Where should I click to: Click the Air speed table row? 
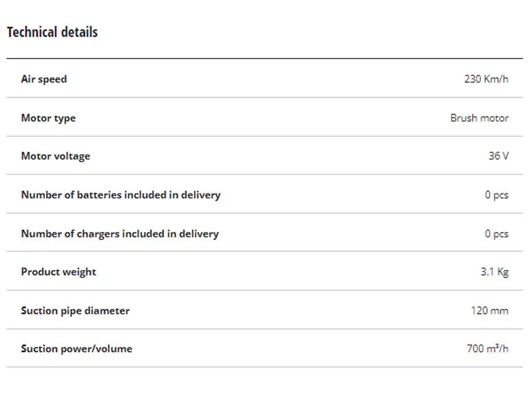coord(265,78)
